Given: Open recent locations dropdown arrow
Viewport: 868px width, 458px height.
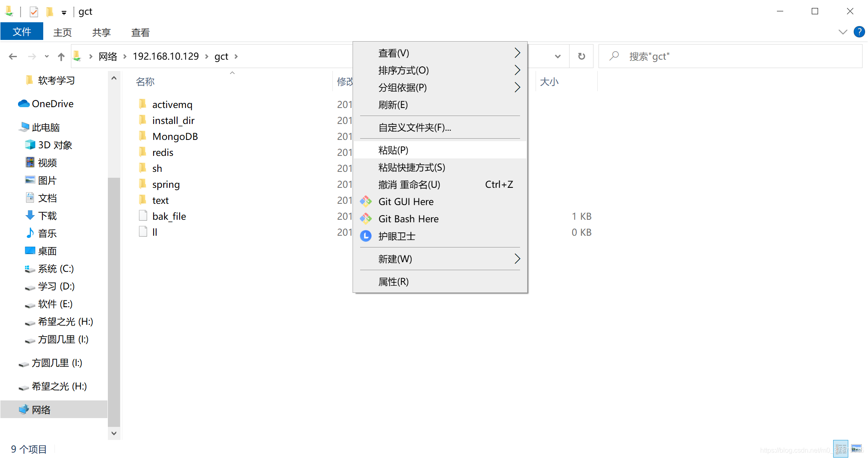Looking at the screenshot, I should point(47,56).
